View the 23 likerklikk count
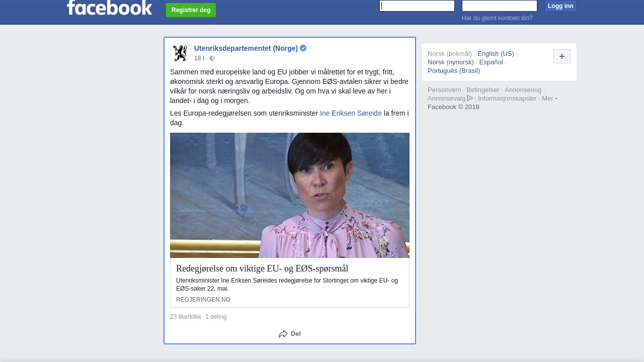 [186, 317]
